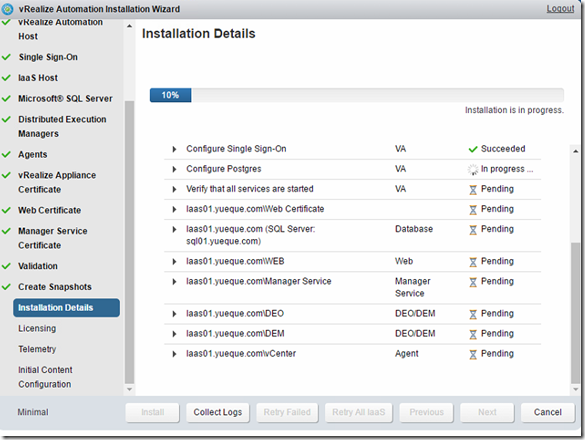
Task: Expand the Iaas01 Web Certificate row
Action: 174,209
